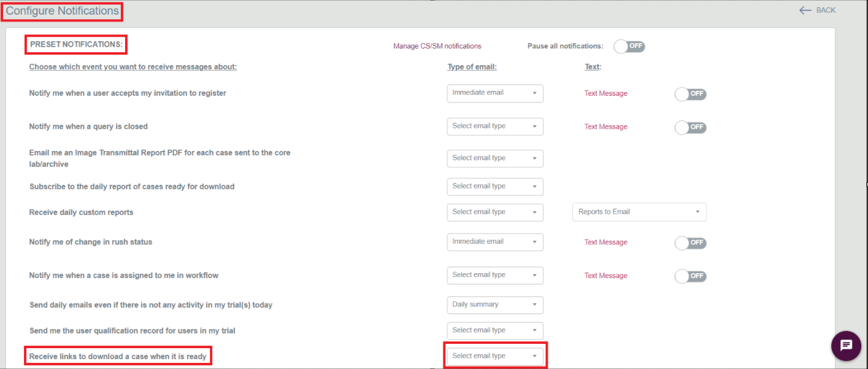
Task: Change email type for rush status notifications
Action: [x=494, y=242]
